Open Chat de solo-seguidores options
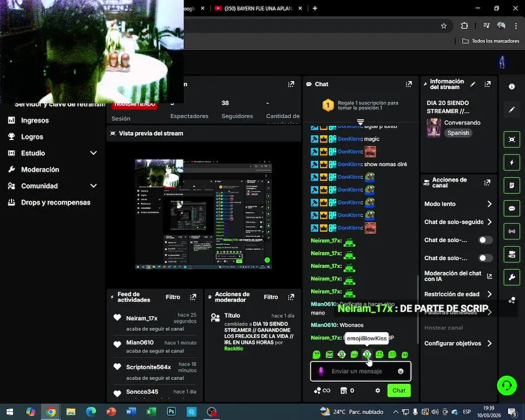The image size is (525, 420). 458,222
